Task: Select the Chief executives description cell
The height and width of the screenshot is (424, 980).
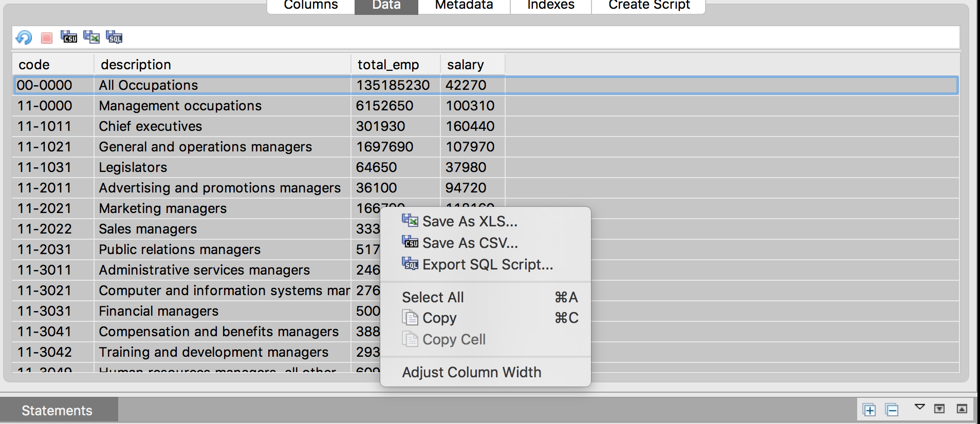Action: 150,126
